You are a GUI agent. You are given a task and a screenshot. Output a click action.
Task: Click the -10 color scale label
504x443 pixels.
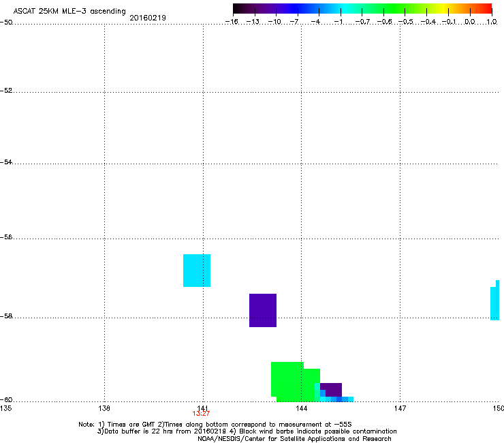274,22
